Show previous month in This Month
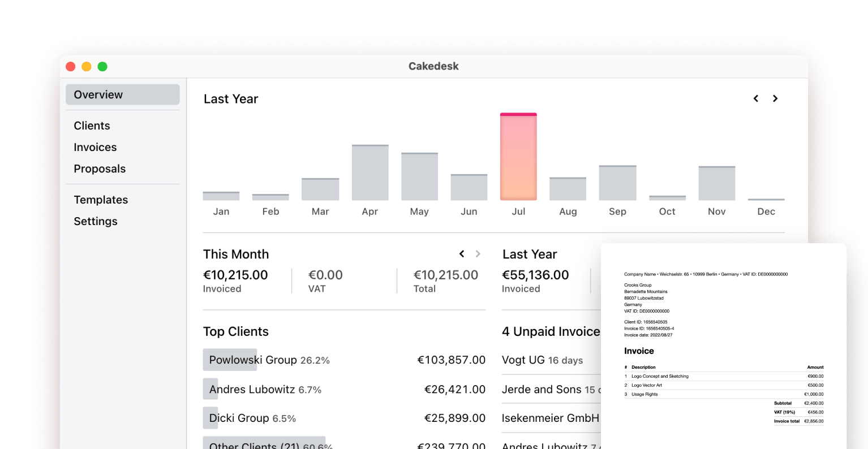Image resolution: width=868 pixels, height=449 pixels. [462, 254]
